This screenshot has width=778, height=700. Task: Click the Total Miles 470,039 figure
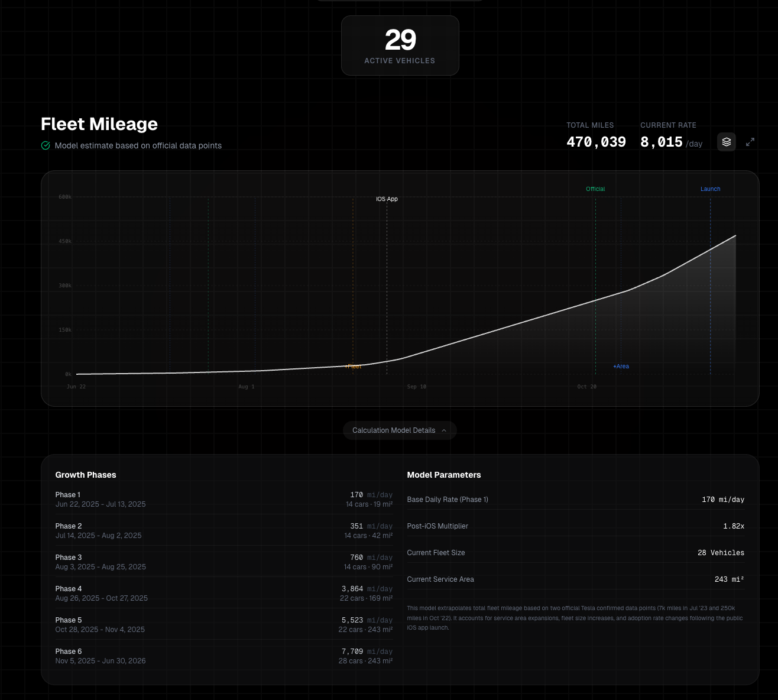coord(596,142)
